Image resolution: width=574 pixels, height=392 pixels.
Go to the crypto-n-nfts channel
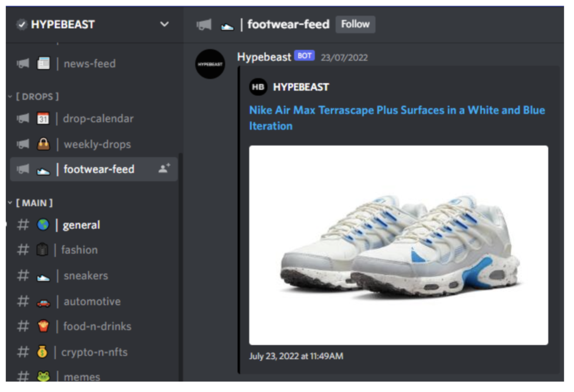point(94,352)
